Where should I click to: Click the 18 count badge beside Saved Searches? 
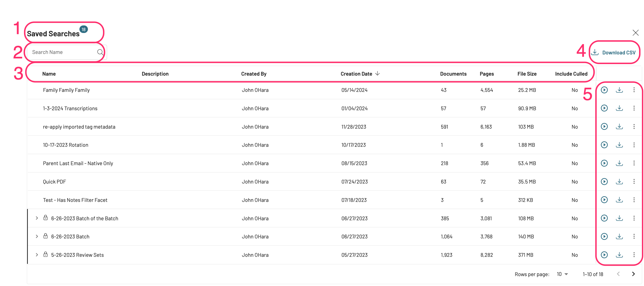tap(83, 29)
